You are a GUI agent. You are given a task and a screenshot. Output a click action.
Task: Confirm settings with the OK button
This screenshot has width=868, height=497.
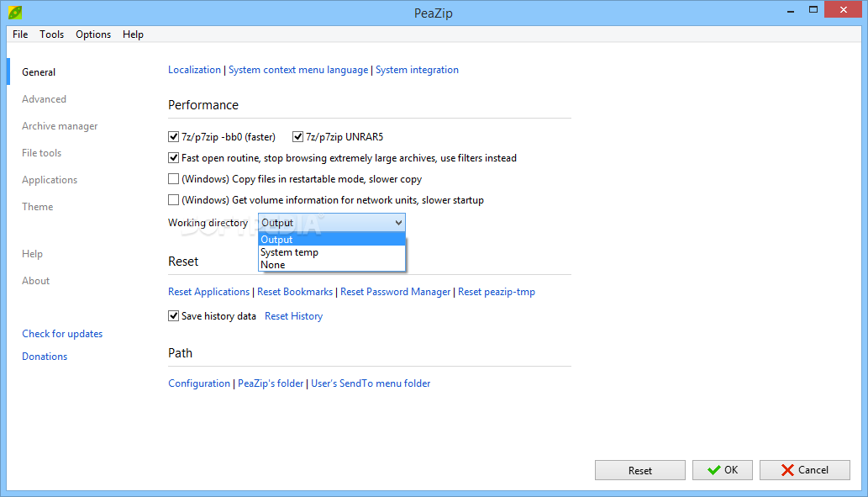[x=723, y=470]
